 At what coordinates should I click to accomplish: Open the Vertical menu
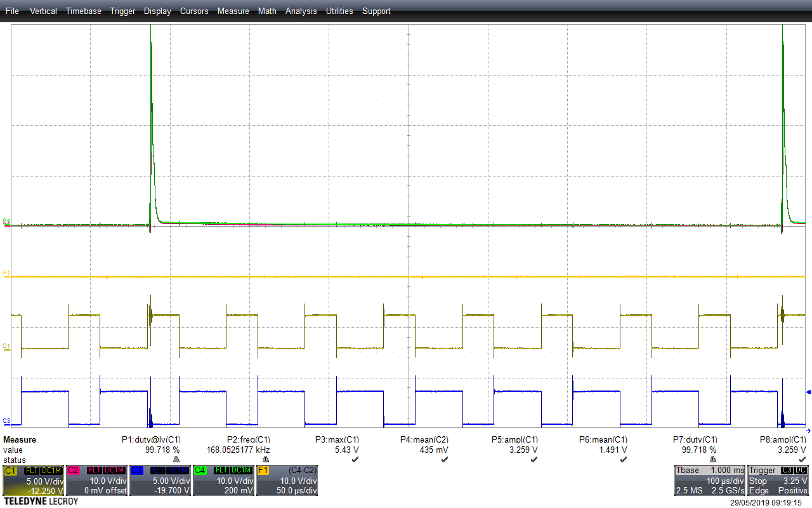click(43, 11)
